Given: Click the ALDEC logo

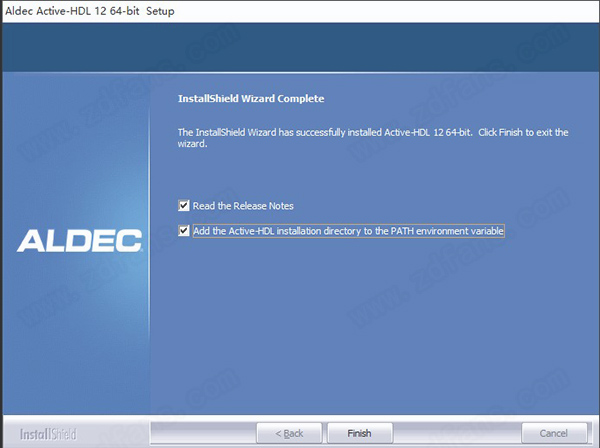Looking at the screenshot, I should (x=80, y=241).
